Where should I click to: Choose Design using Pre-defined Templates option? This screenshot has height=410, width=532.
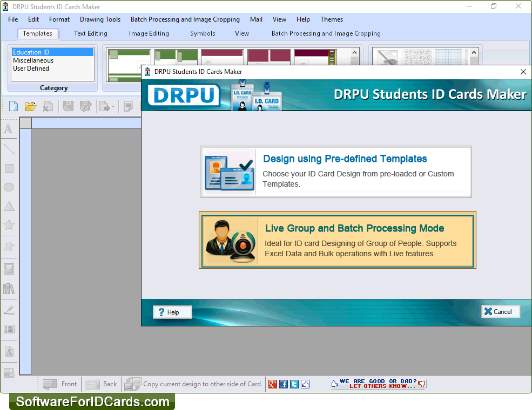[336, 172]
